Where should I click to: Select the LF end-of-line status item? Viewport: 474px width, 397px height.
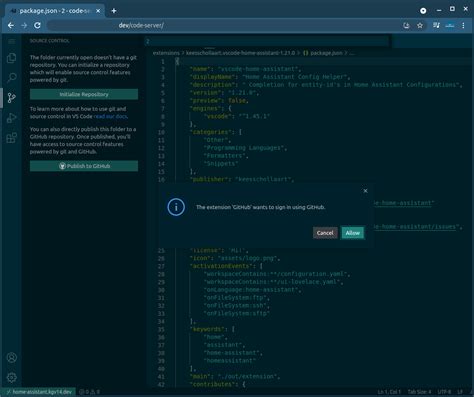[460, 392]
